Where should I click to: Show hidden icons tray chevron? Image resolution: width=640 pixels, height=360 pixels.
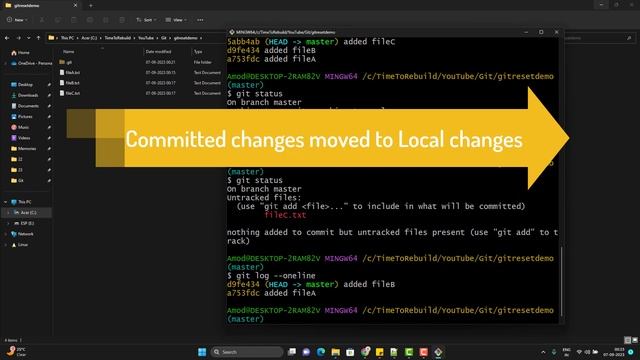543,352
